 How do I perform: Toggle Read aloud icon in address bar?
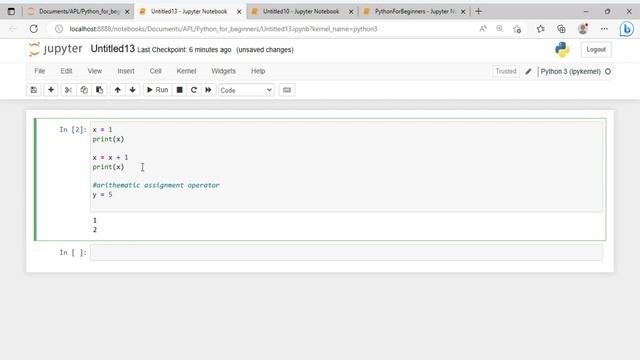tap(483, 29)
